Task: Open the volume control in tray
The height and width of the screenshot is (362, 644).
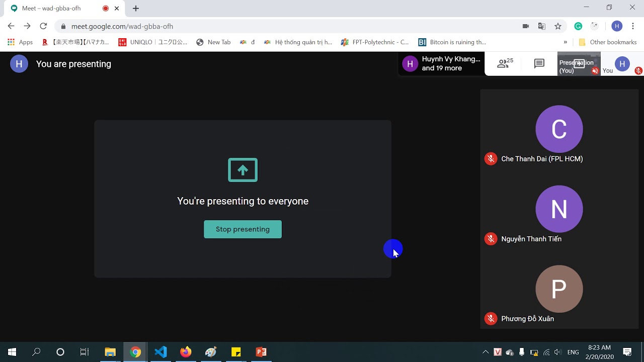Action: pyautogui.click(x=557, y=352)
